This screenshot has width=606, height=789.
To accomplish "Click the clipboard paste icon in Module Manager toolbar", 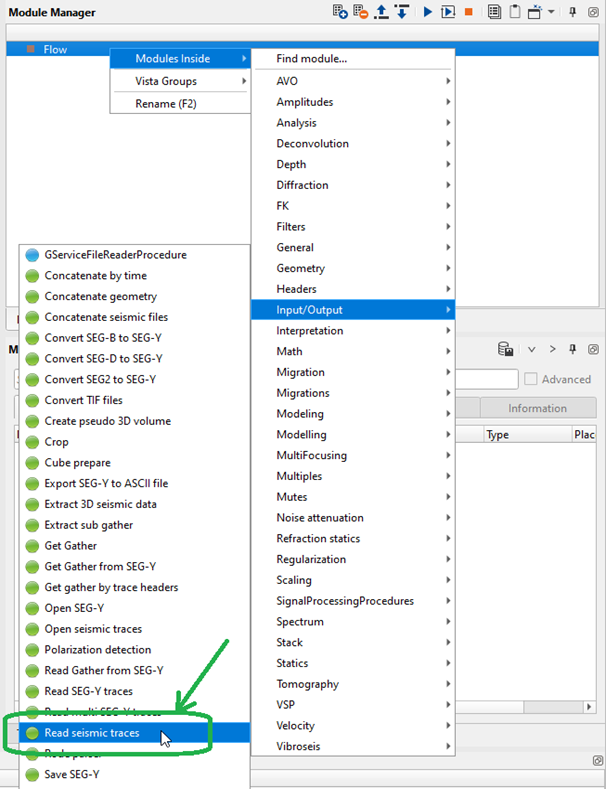I will tap(514, 12).
